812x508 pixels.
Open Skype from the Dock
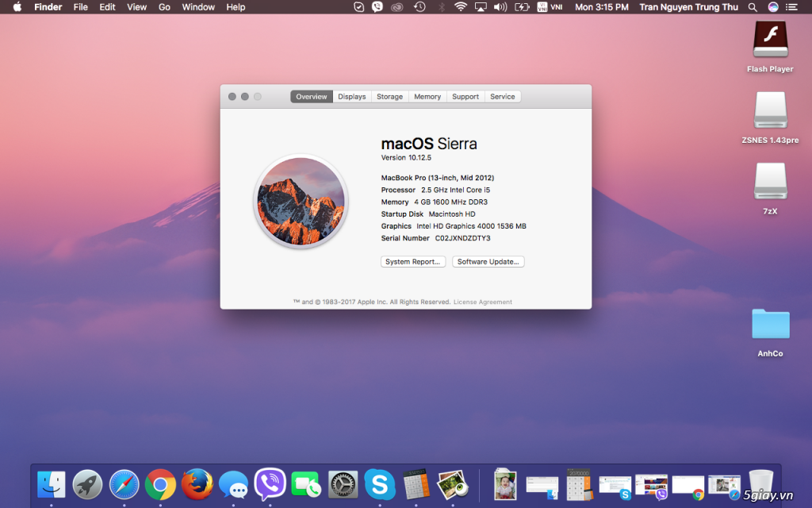coord(380,485)
